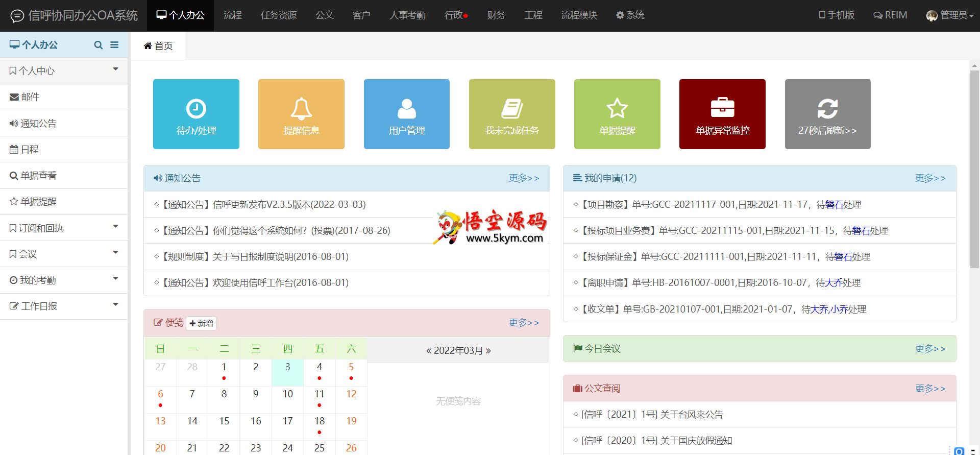Open the 用户管理 user tile
The height and width of the screenshot is (455, 980).
coord(407,114)
